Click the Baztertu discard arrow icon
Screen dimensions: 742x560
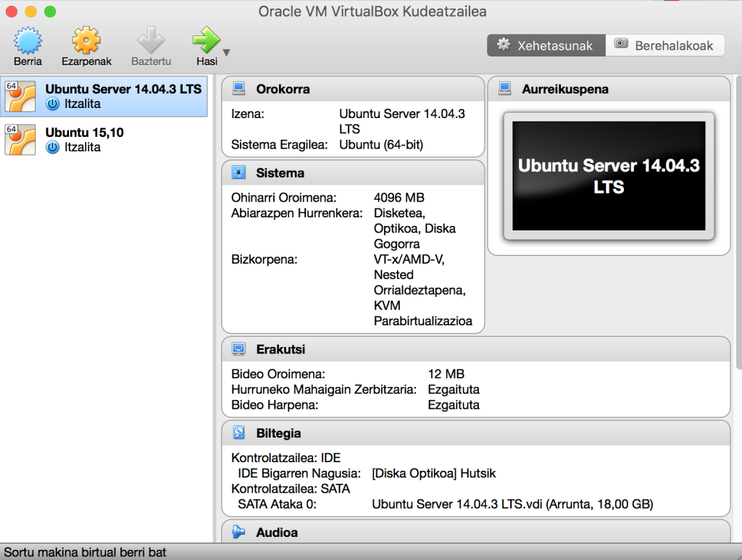151,40
